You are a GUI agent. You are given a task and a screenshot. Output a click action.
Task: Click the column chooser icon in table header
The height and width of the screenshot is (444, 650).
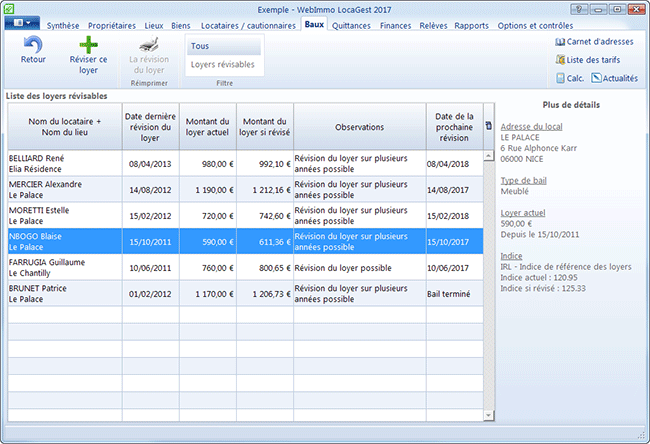[x=488, y=126]
